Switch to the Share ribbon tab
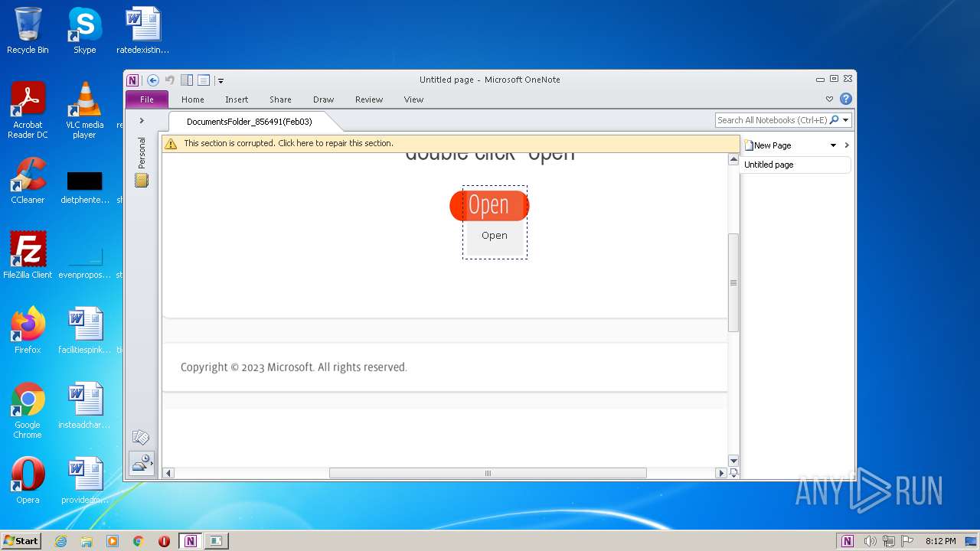 [x=280, y=99]
